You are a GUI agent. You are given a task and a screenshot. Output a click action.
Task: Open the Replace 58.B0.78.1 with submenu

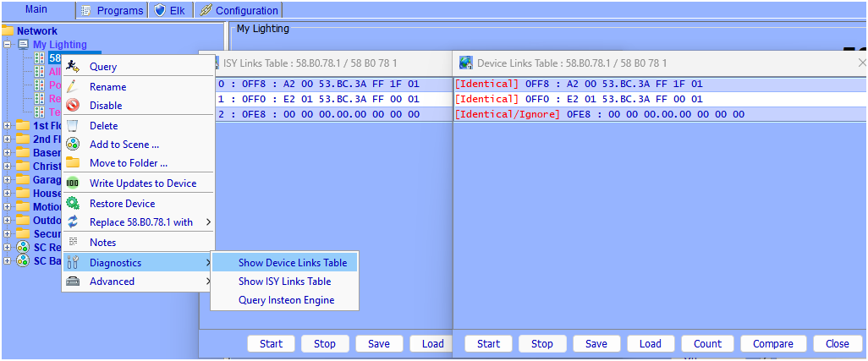point(140,222)
